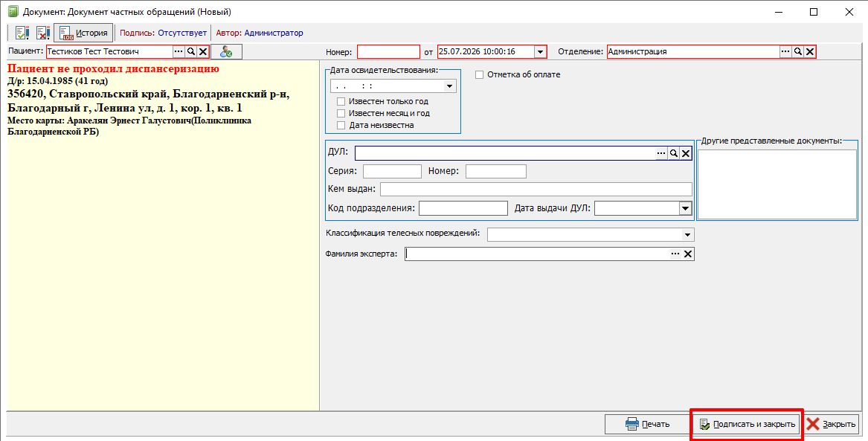This screenshot has width=868, height=441.
Task: Search Отделение using magnifier icon
Action: [797, 51]
